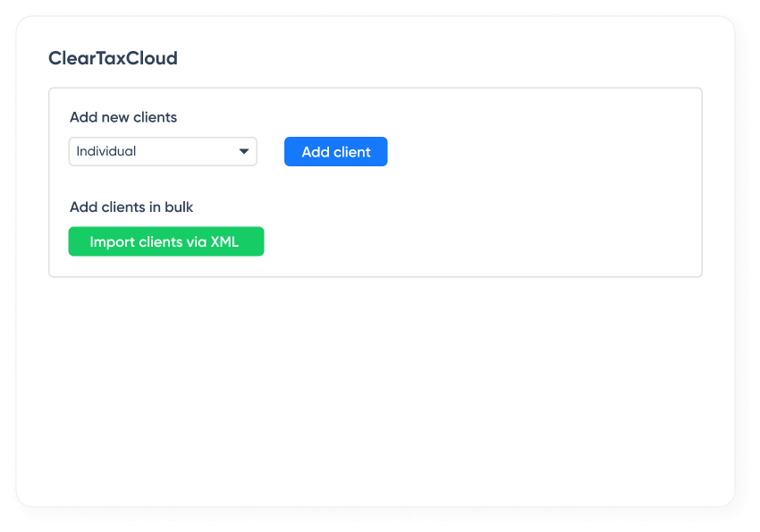The width and height of the screenshot is (760, 532).
Task: Open the Individual client type dropdown
Action: (x=163, y=152)
